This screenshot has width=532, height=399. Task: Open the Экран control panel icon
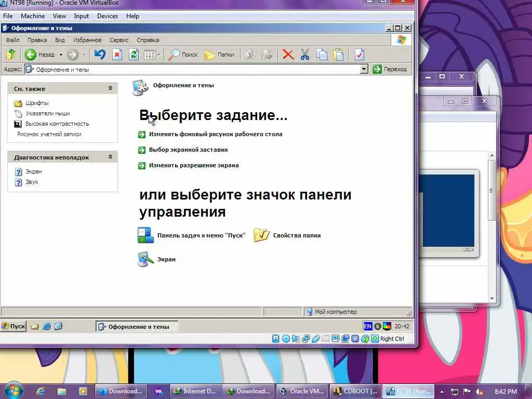coord(156,259)
